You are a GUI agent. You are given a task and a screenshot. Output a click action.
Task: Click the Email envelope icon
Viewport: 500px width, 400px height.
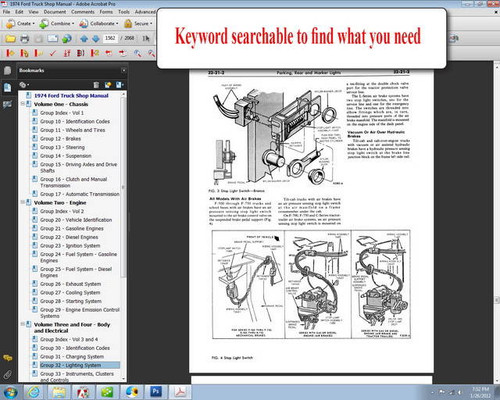[53, 39]
